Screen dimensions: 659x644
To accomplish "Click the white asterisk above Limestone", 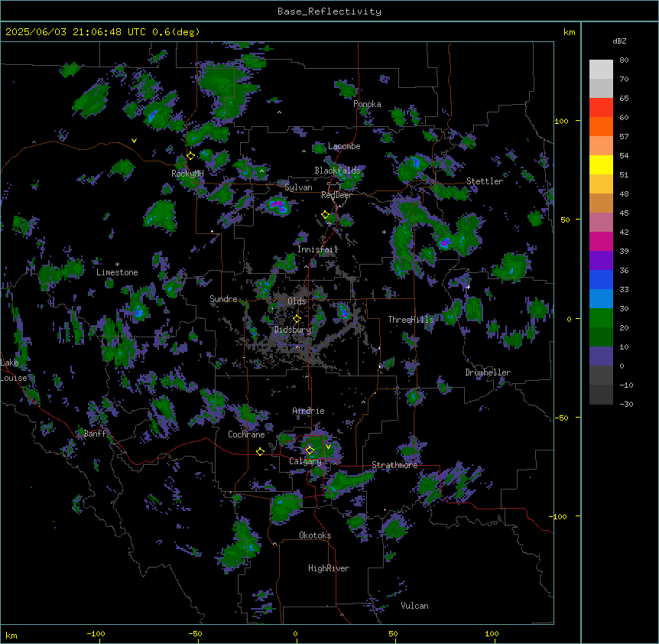I will point(117,265).
